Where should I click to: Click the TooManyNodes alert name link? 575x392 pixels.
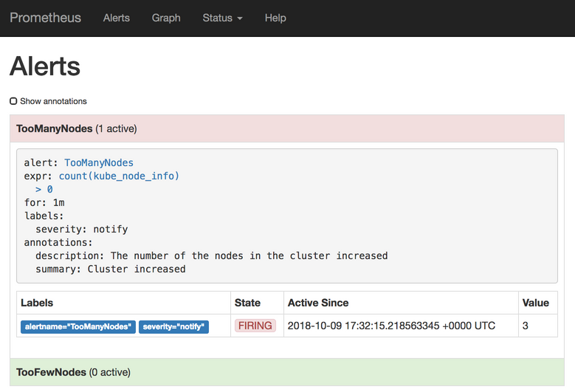click(x=99, y=162)
